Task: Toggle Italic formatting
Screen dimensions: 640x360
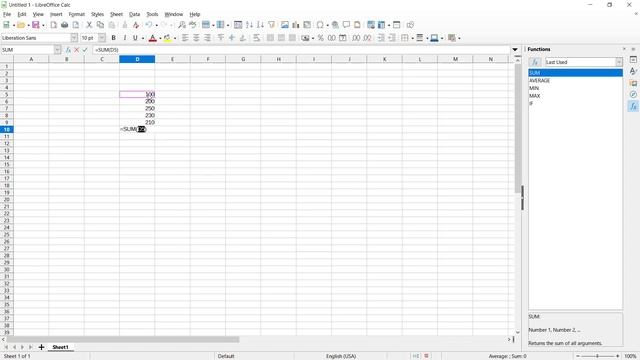Action: point(124,38)
